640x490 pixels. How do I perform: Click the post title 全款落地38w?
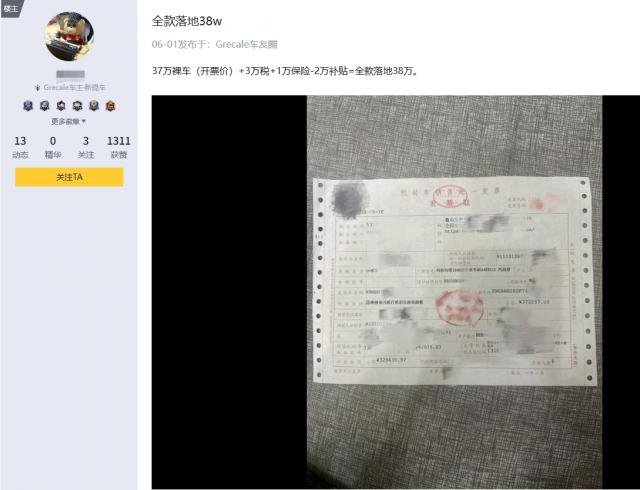(187, 21)
